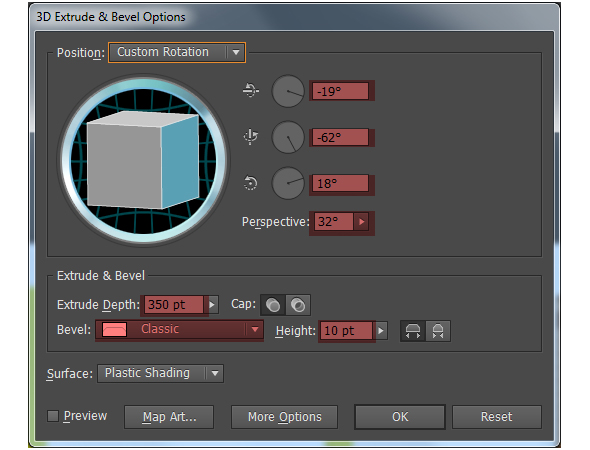This screenshot has height=450, width=590.
Task: Select the Bevel Extent Out icon
Action: [x=413, y=331]
